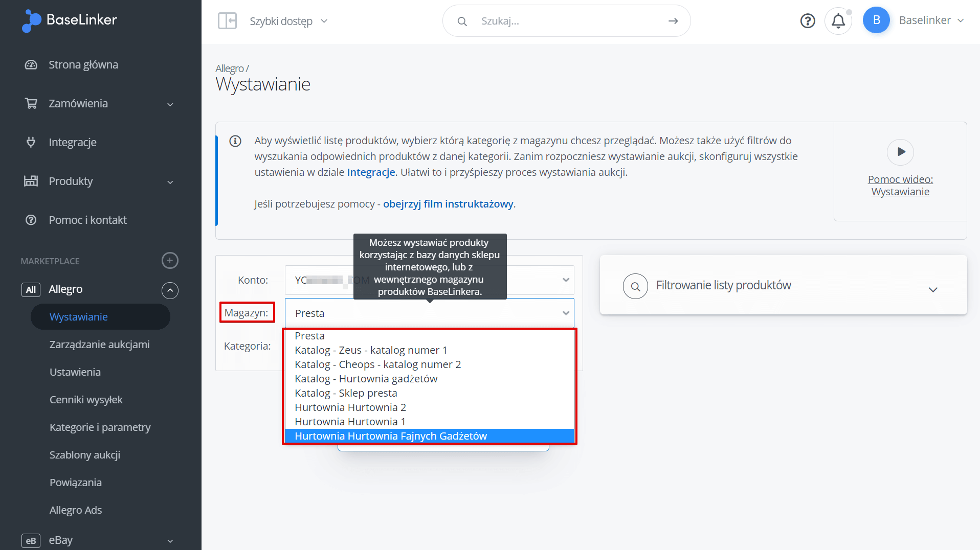Screen dimensions: 980x550
Task: Open Pomoc wideo: Wystawianie link
Action: pos(900,186)
